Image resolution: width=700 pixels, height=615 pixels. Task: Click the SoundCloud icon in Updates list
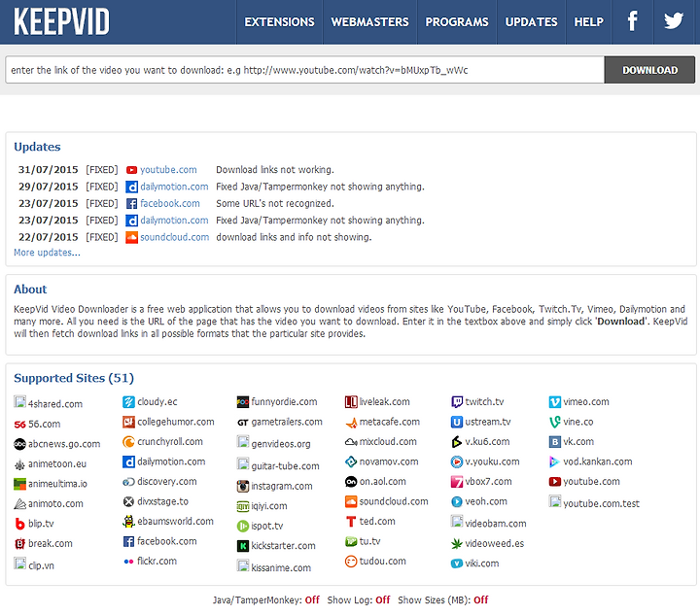tap(131, 237)
